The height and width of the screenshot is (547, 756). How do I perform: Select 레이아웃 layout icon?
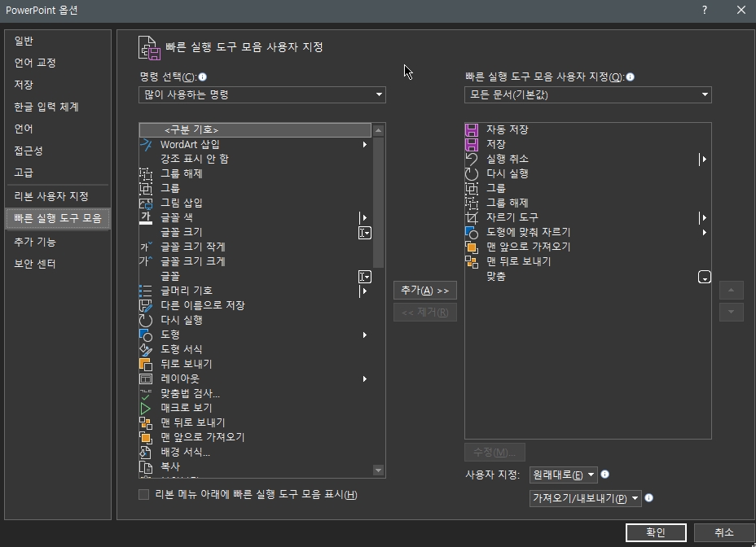click(x=146, y=379)
